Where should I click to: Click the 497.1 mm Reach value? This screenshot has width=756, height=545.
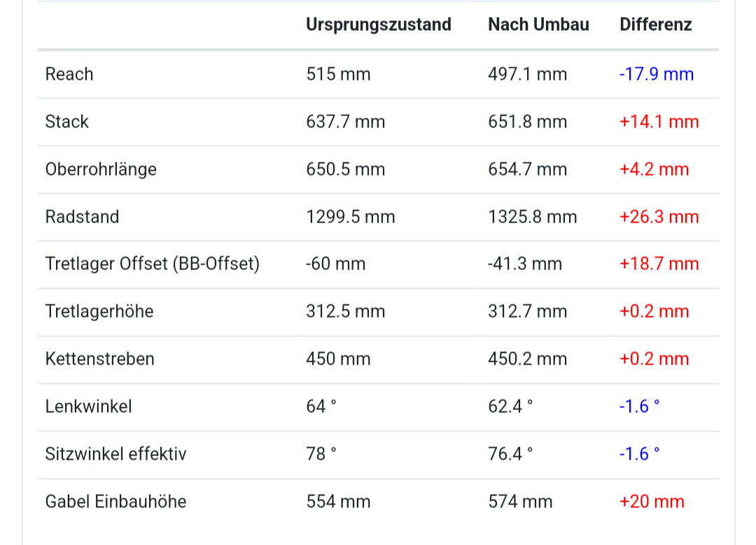(x=527, y=74)
